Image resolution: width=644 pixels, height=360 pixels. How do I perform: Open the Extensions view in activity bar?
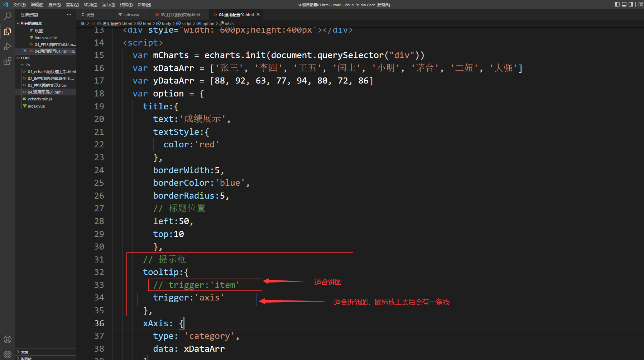7,61
